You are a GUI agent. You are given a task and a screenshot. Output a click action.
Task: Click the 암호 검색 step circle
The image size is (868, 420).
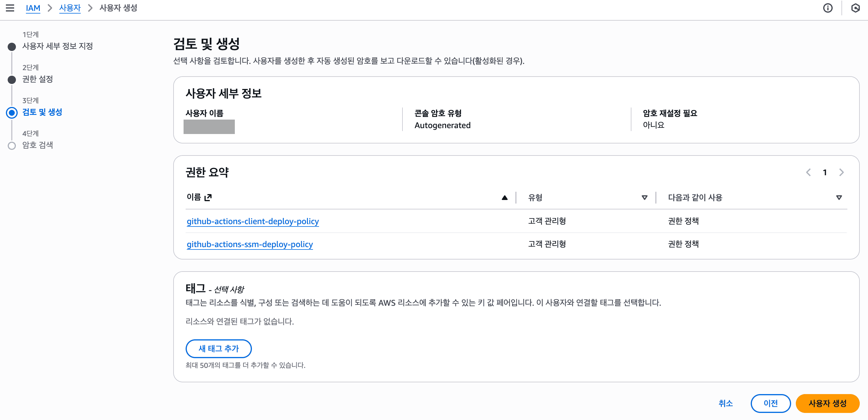tap(12, 145)
